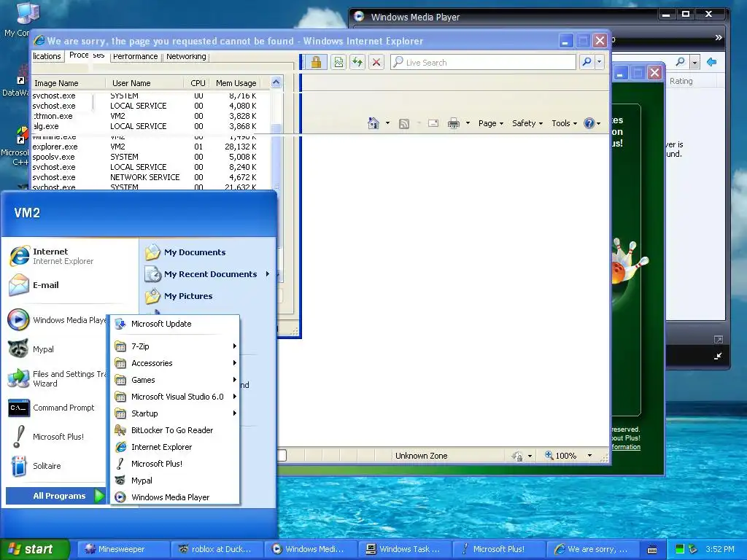Image resolution: width=747 pixels, height=560 pixels.
Task: Open BitLocker To Go Reader
Action: pyautogui.click(x=174, y=430)
